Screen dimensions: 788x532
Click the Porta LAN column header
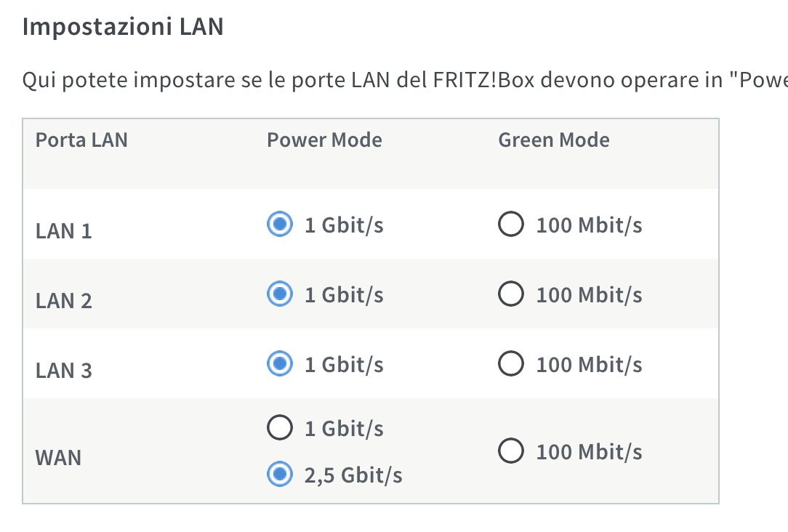click(x=81, y=140)
